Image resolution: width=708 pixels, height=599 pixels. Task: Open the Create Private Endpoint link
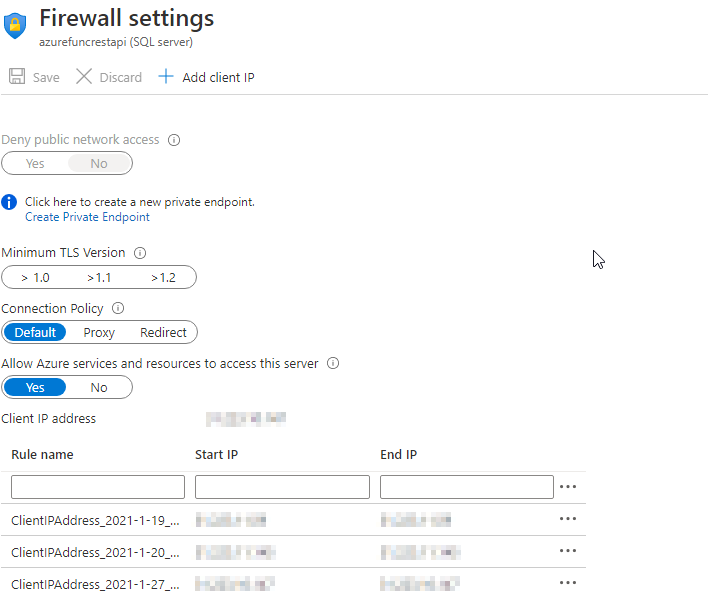[x=87, y=217]
